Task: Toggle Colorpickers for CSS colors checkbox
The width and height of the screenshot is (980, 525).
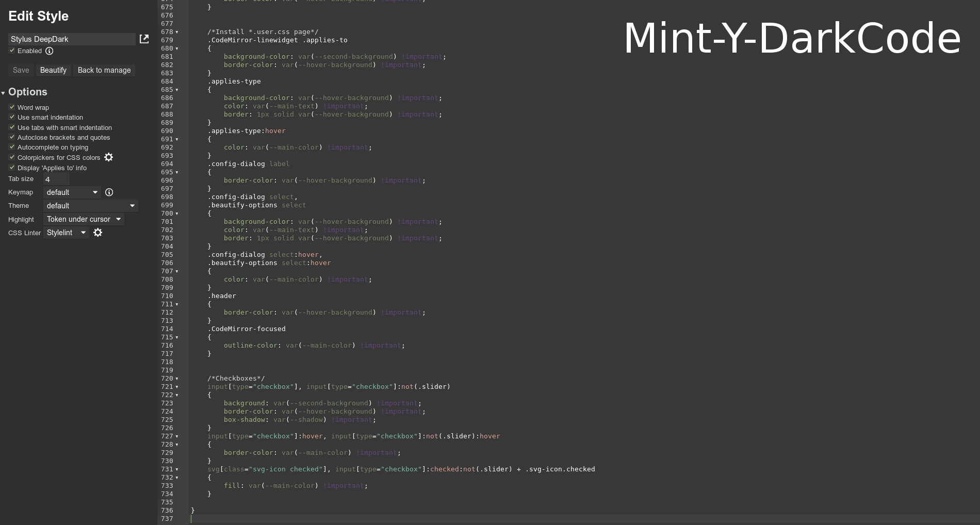Action: pyautogui.click(x=12, y=157)
